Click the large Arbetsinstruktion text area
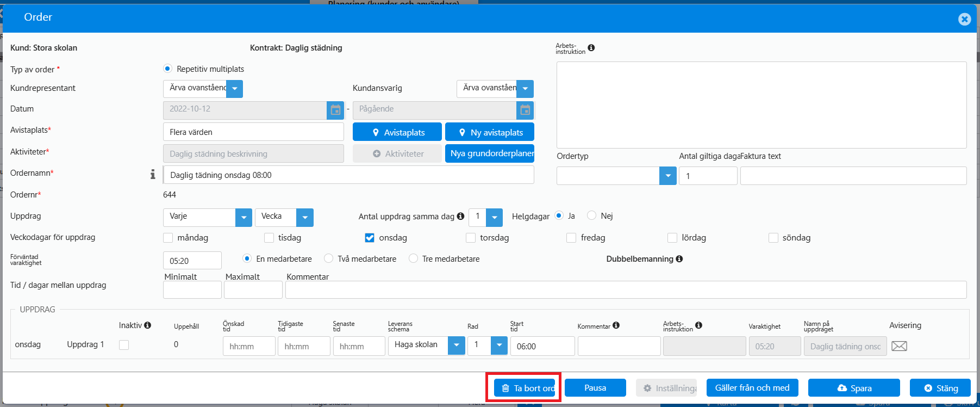This screenshot has width=980, height=407. (x=761, y=105)
